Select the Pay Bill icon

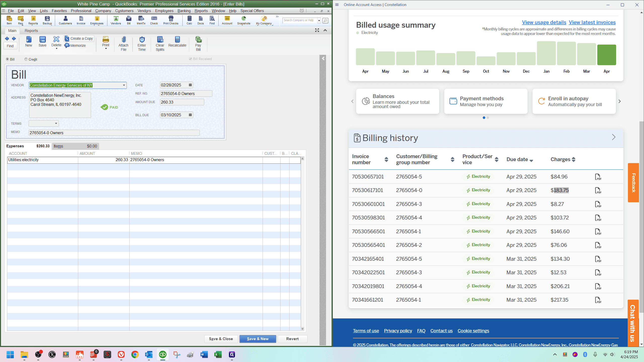tap(198, 43)
